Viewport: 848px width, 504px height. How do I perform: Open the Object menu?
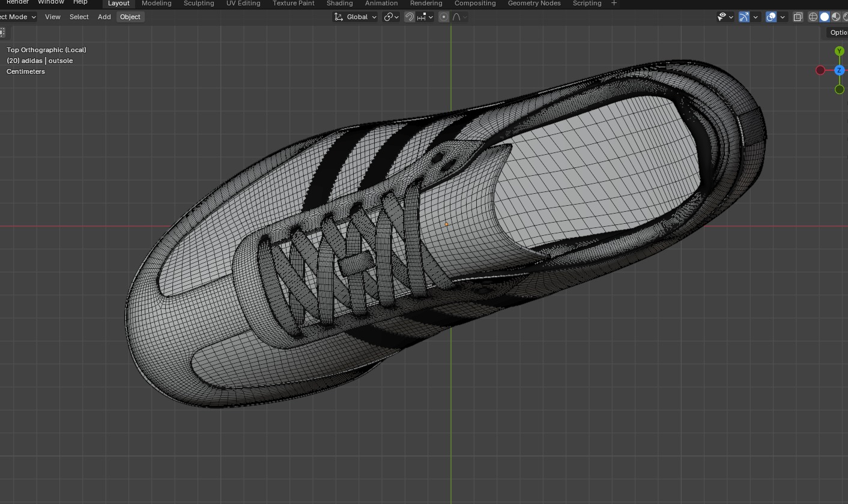click(130, 17)
